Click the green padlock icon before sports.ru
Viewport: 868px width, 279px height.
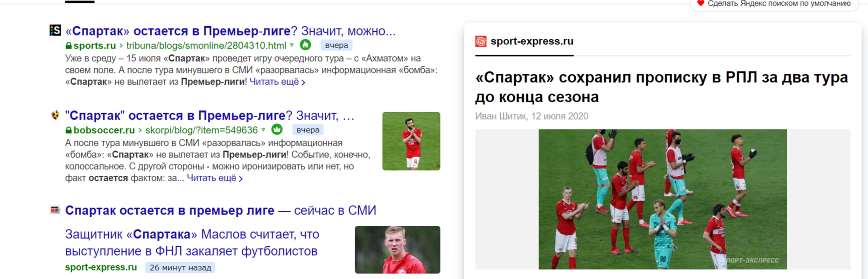69,46
